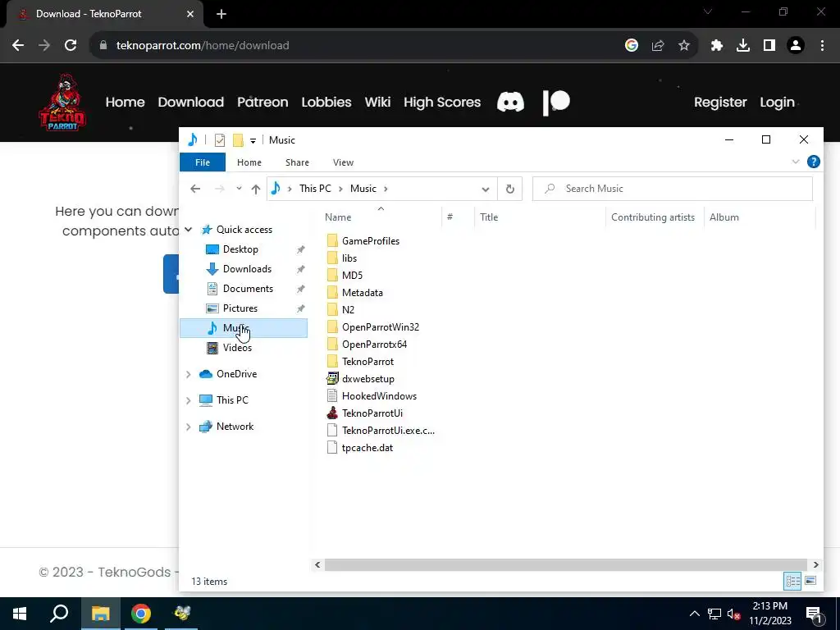Image resolution: width=840 pixels, height=630 pixels.
Task: Click the Login link
Action: pos(777,103)
